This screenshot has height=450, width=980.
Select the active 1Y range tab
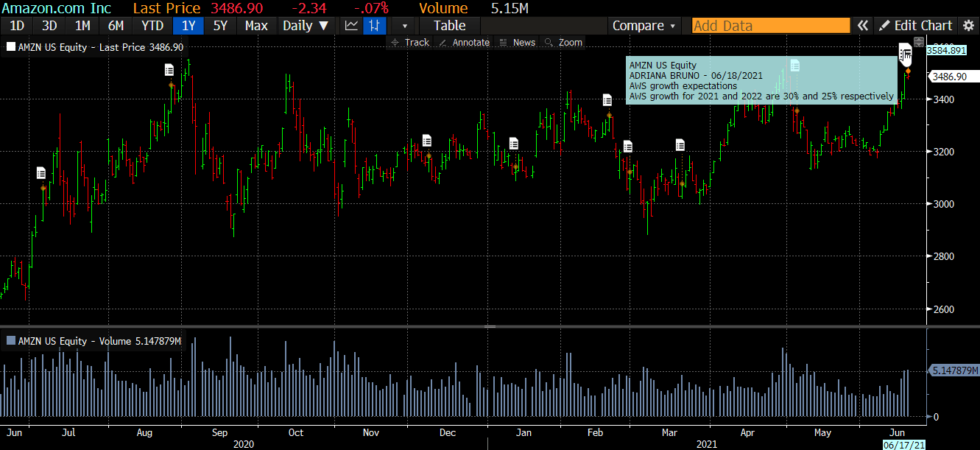188,26
